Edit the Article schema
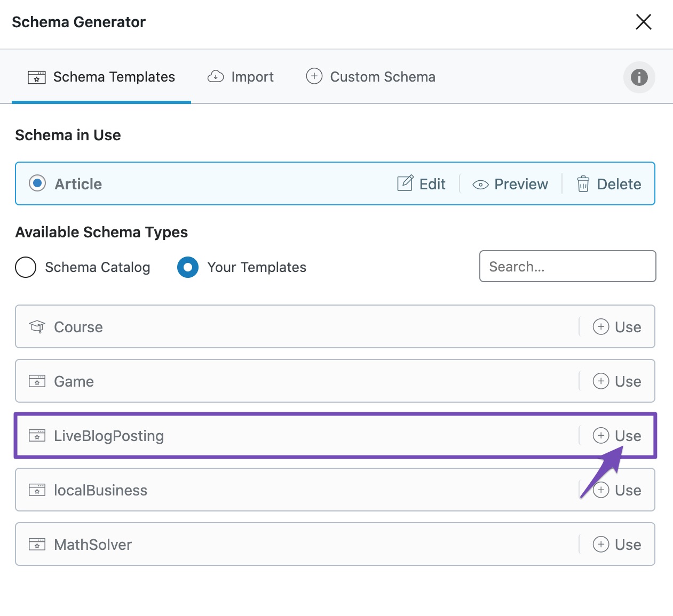 point(421,184)
